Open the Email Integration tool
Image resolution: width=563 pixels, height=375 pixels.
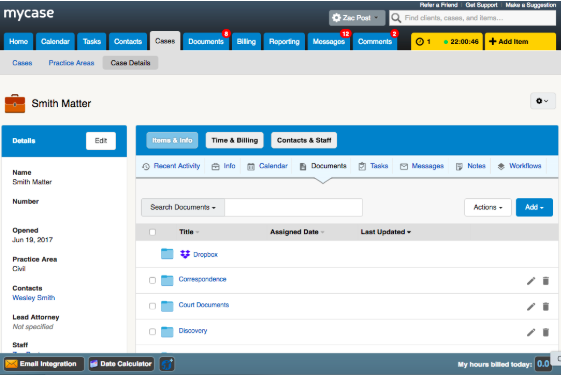coord(43,364)
